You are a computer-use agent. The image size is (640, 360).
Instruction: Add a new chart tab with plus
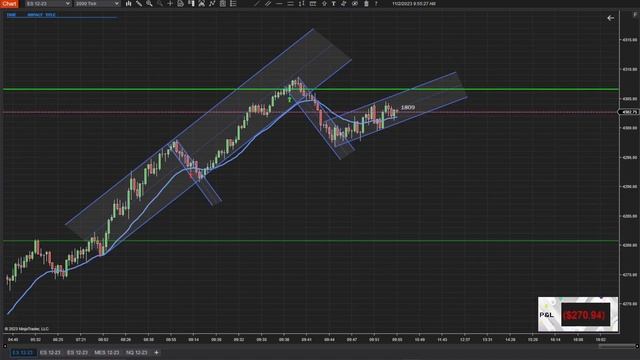[156, 352]
